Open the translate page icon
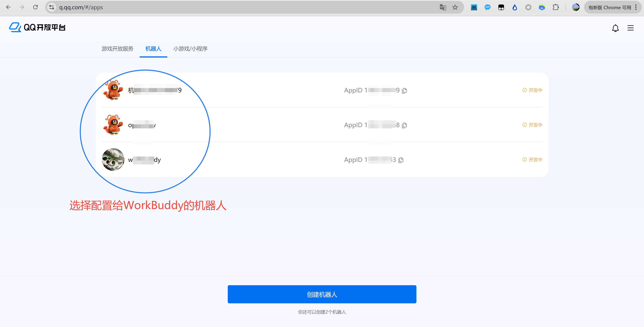The width and height of the screenshot is (644, 327). tap(443, 7)
